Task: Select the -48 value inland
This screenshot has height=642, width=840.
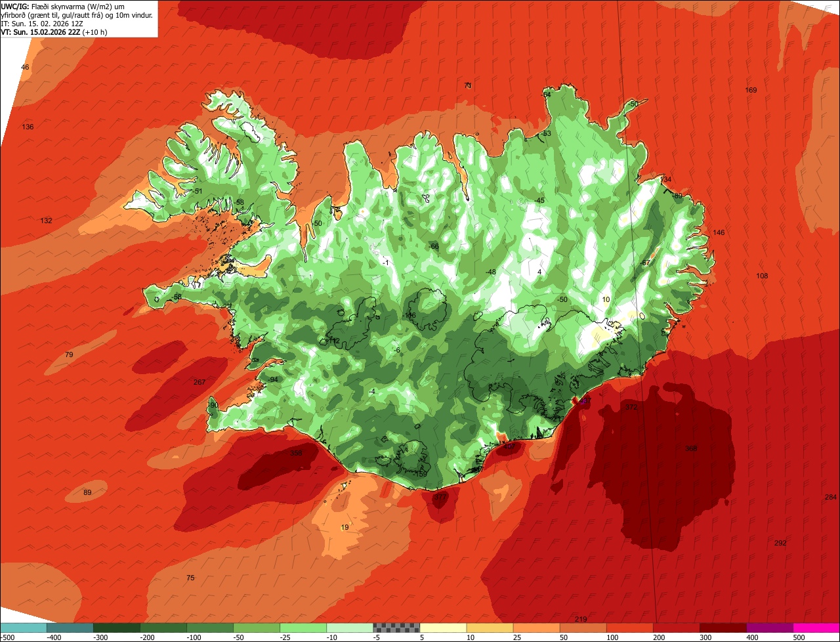Action: click(x=490, y=272)
